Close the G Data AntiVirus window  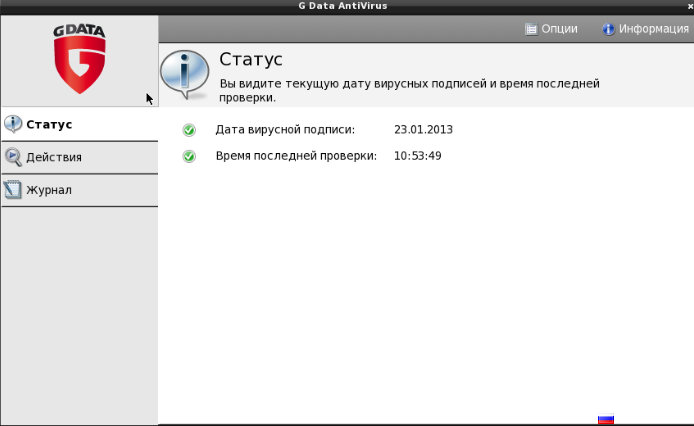click(690, 6)
